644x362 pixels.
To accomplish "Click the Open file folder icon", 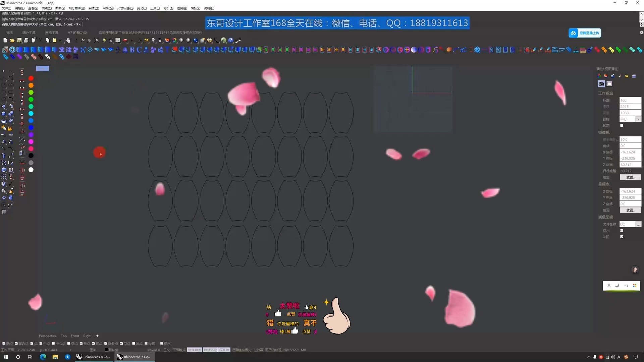I will tap(12, 40).
